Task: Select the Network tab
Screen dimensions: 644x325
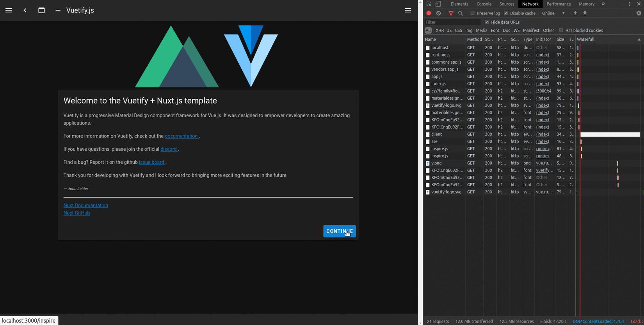Action: 530,4
